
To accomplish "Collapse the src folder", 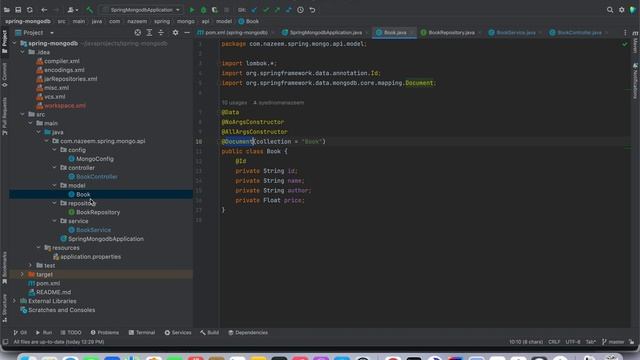I will point(23,114).
